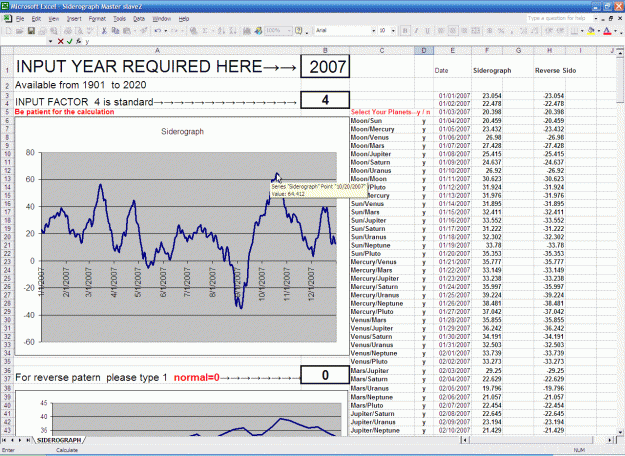Click Merge and Center icon
The image size is (625, 456).
click(476, 31)
